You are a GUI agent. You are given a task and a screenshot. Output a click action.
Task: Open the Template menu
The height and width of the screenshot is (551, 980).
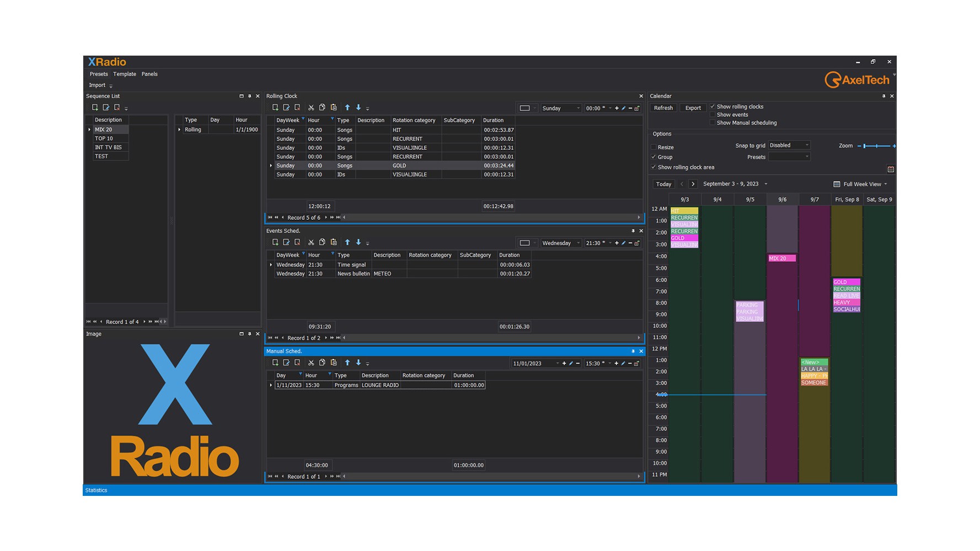coord(125,74)
